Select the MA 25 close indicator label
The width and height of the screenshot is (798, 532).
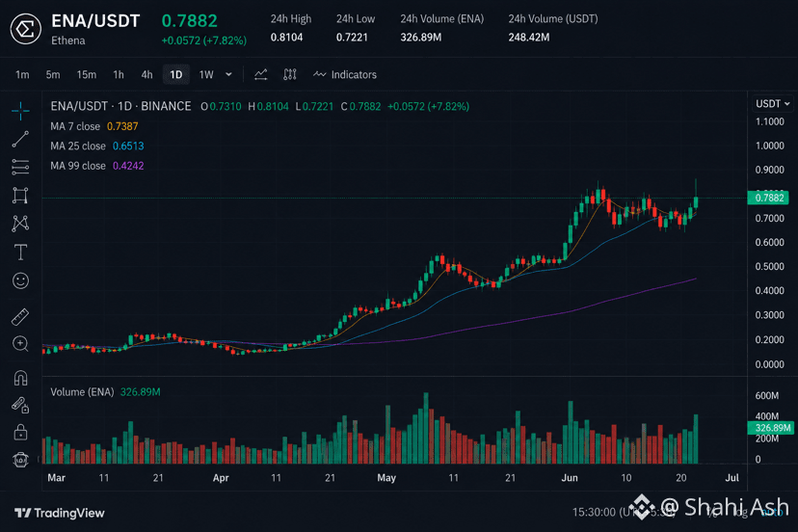78,146
